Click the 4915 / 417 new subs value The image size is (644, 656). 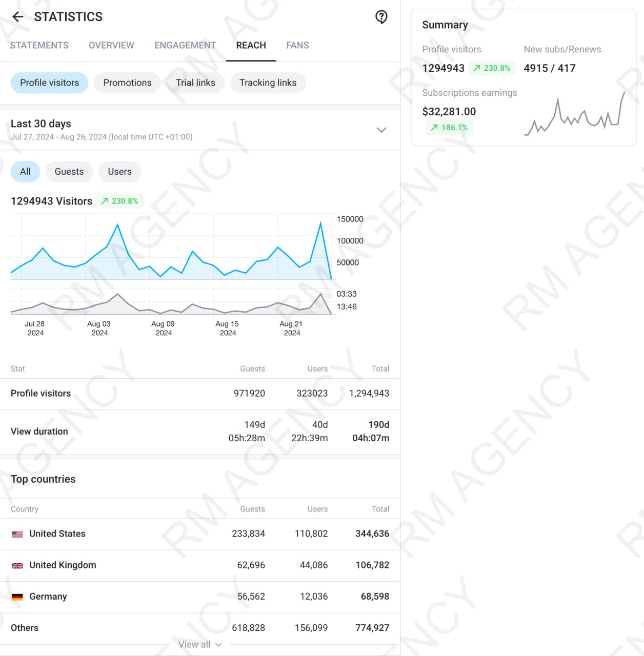click(x=550, y=68)
